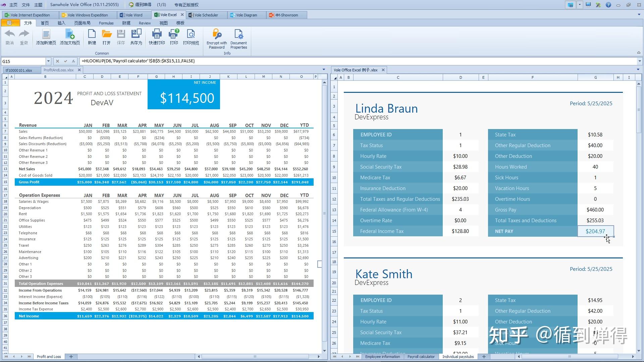The width and height of the screenshot is (644, 362).
Task: Expand the formula bar dropdown arrow
Action: 639,61
